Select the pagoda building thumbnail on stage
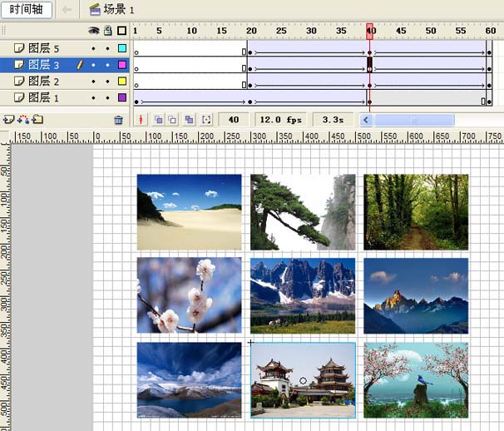This screenshot has width=504, height=431. point(303,379)
